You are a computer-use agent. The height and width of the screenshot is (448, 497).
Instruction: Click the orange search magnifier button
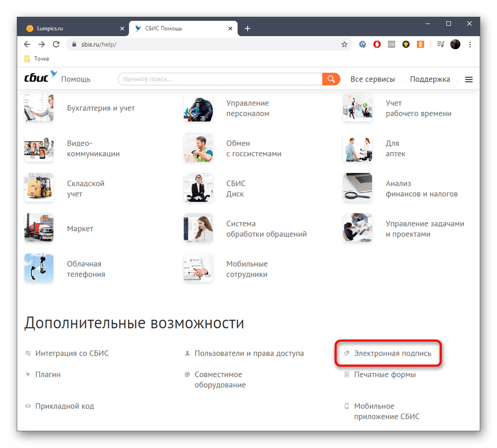(x=331, y=79)
